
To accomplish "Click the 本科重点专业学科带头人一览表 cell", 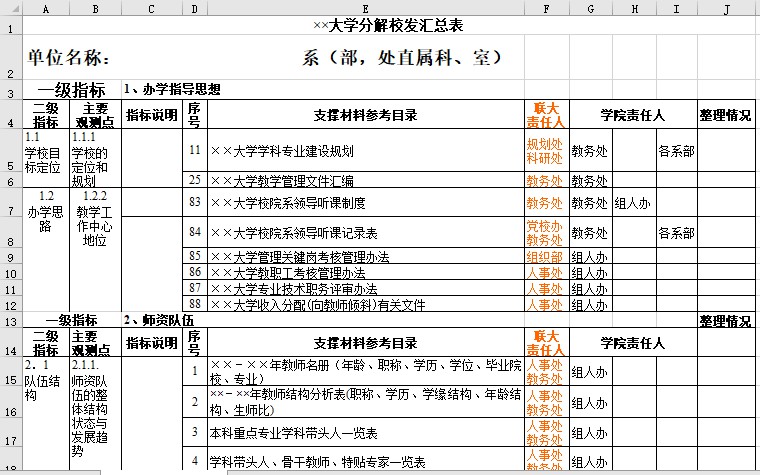I will click(x=365, y=432).
